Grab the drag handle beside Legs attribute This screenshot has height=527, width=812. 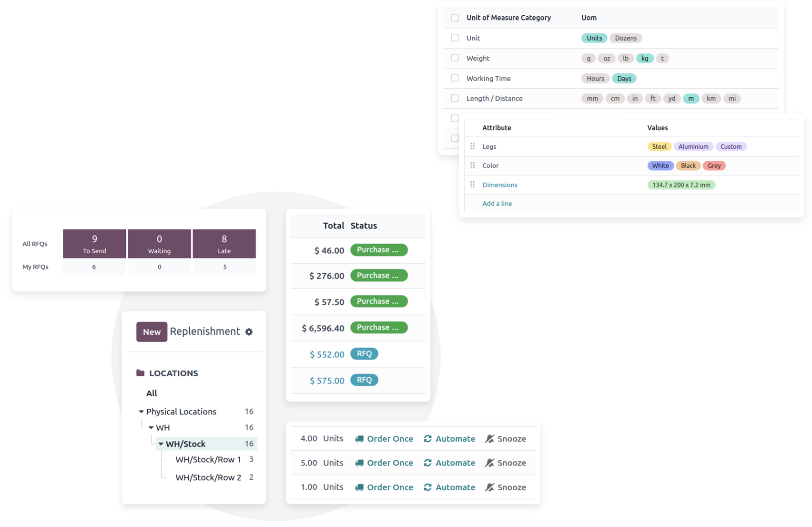click(x=472, y=146)
